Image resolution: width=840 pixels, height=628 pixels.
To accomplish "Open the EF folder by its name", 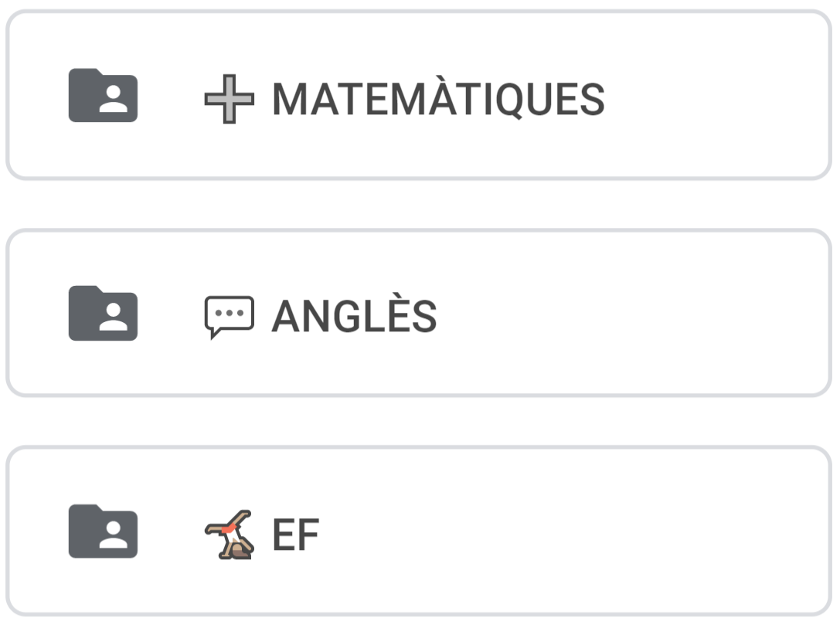I will pos(296,534).
